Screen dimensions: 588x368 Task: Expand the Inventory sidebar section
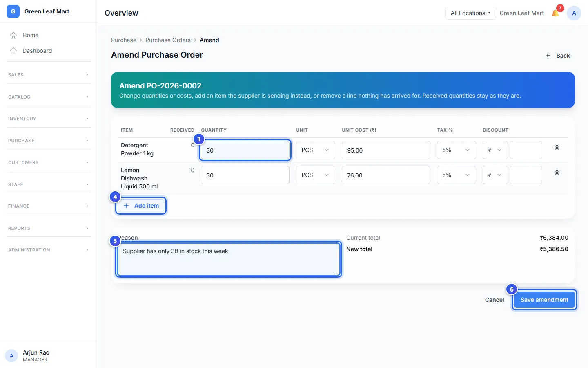(49, 119)
